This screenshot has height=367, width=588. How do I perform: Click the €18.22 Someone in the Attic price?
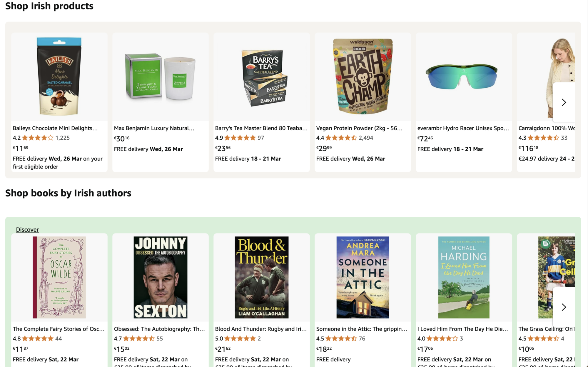(x=324, y=349)
